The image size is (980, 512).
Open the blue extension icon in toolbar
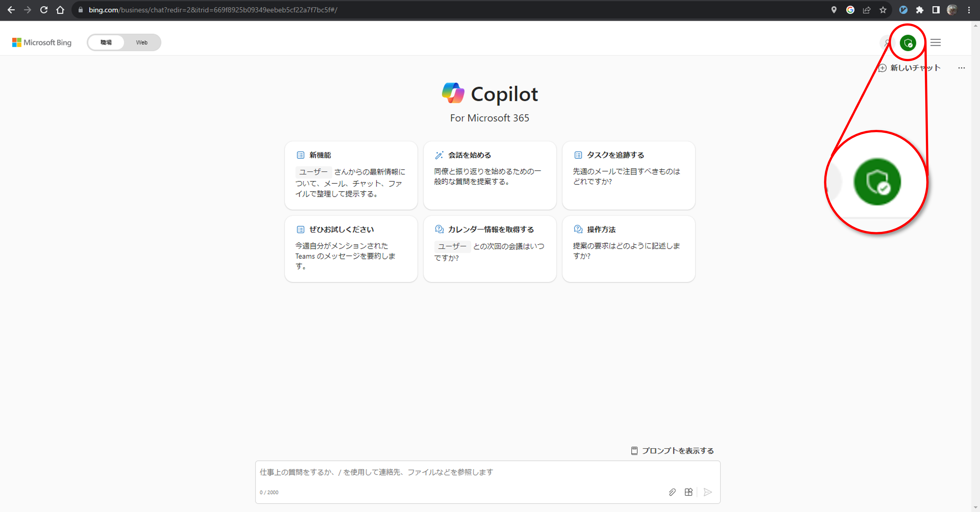(x=903, y=10)
